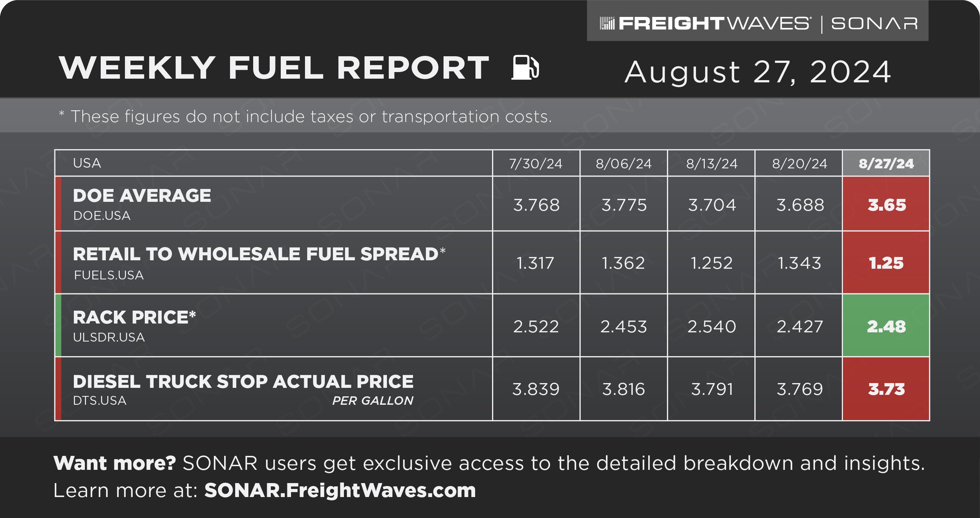Viewport: 980px width, 518px height.
Task: Select the RACK PRICE row label
Action: pyautogui.click(x=134, y=317)
